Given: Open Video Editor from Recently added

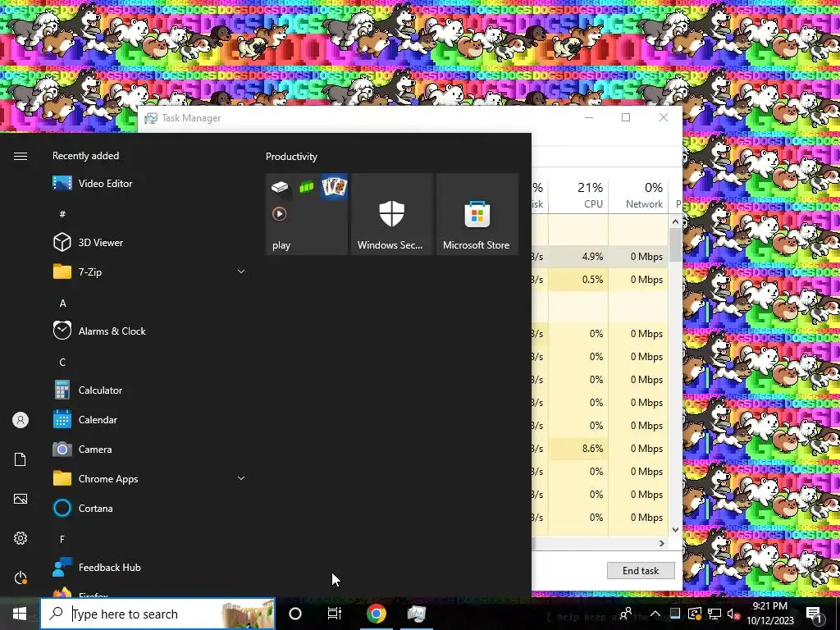Looking at the screenshot, I should pyautogui.click(x=148, y=183).
